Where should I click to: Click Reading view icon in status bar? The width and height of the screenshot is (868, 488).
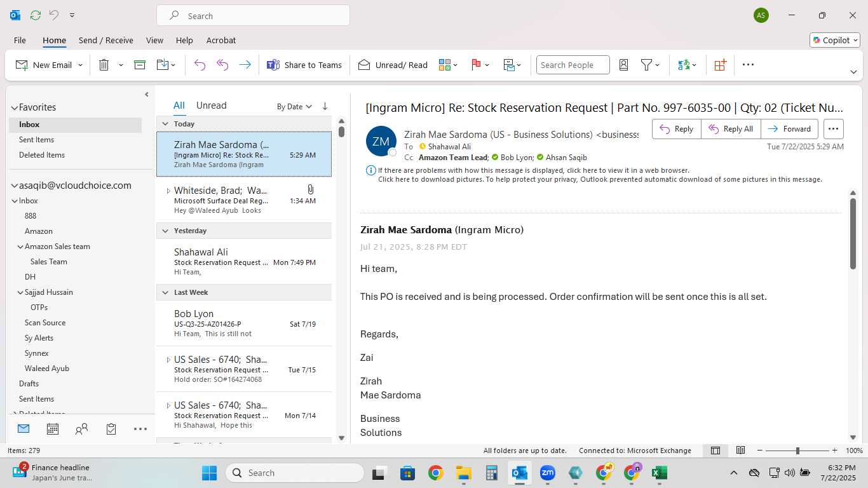click(x=740, y=451)
